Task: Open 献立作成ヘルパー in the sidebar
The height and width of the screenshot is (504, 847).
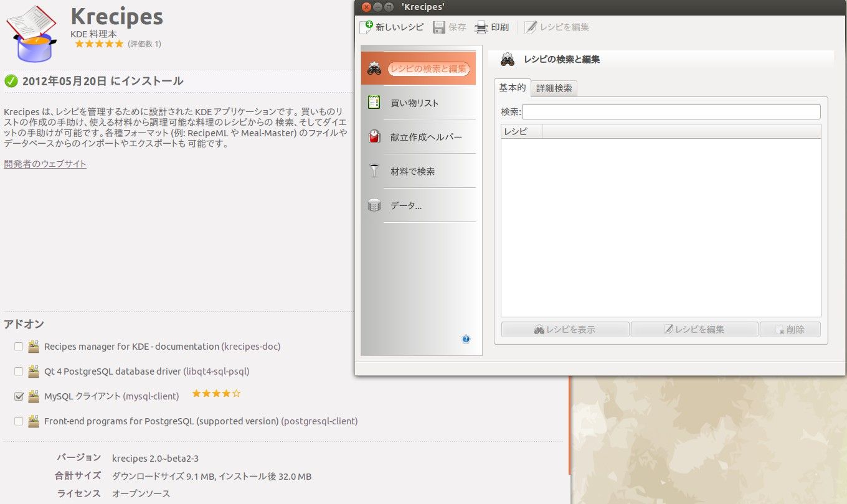Action: [x=419, y=137]
